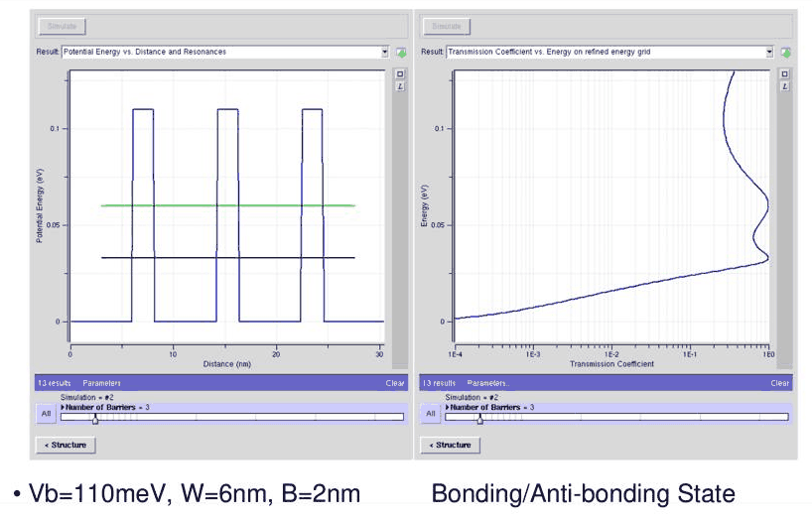This screenshot has width=812, height=522.
Task: Go back to Structure from left panel
Action: click(66, 445)
